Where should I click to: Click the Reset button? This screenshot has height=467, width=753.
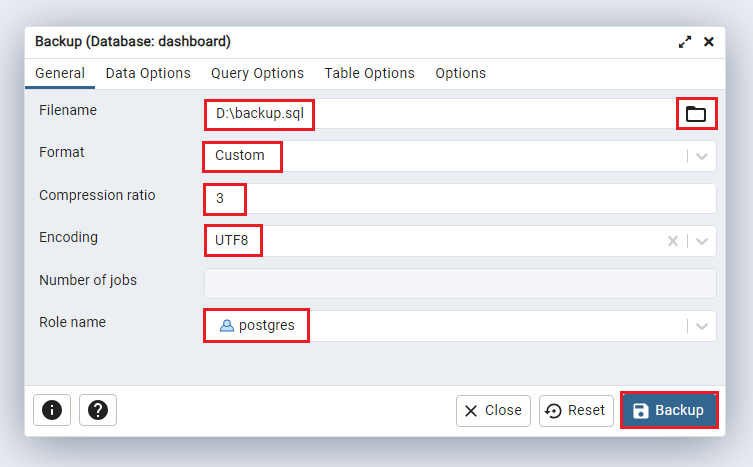tap(576, 410)
